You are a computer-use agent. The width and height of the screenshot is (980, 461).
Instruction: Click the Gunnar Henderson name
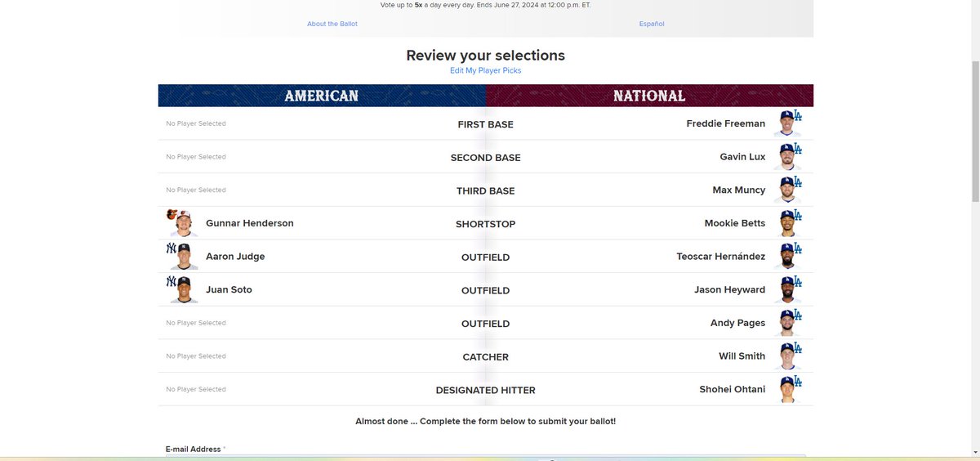(x=250, y=223)
